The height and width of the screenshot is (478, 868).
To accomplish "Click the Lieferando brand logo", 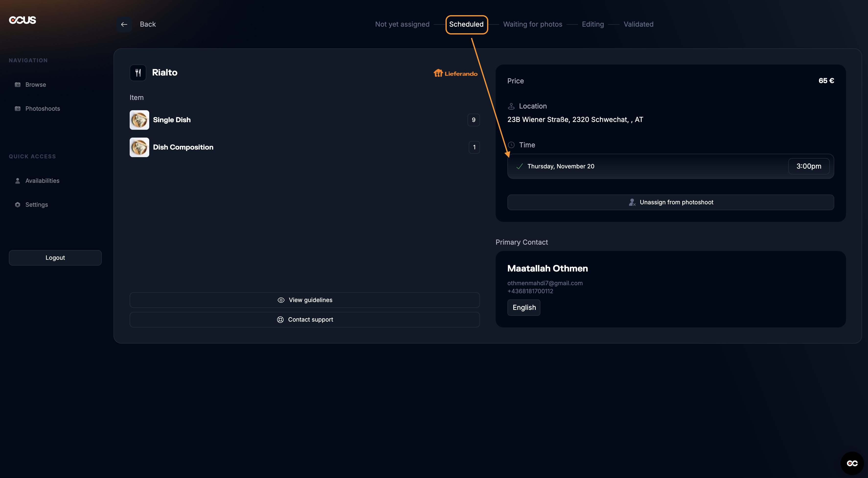I will tap(455, 73).
